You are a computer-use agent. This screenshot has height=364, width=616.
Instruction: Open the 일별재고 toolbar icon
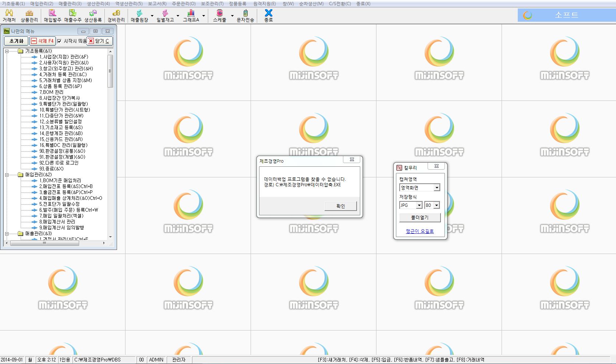pyautogui.click(x=165, y=16)
